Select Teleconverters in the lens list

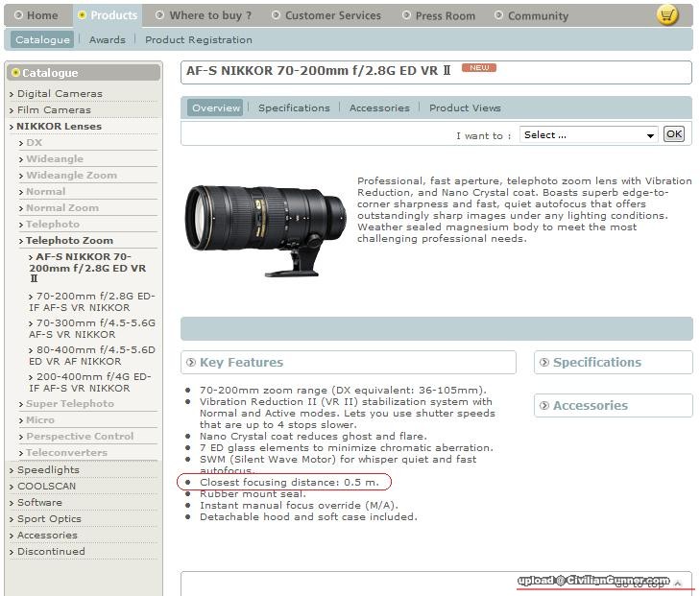click(66, 453)
